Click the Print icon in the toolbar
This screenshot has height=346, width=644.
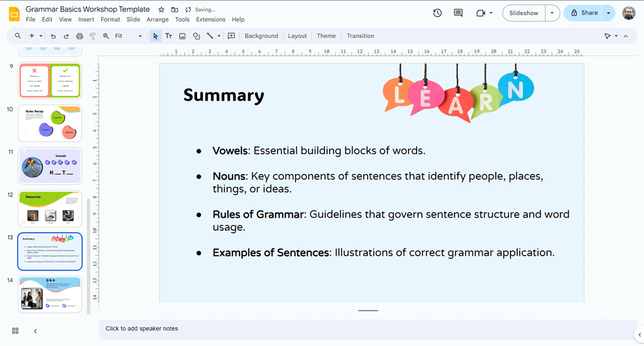coord(79,36)
